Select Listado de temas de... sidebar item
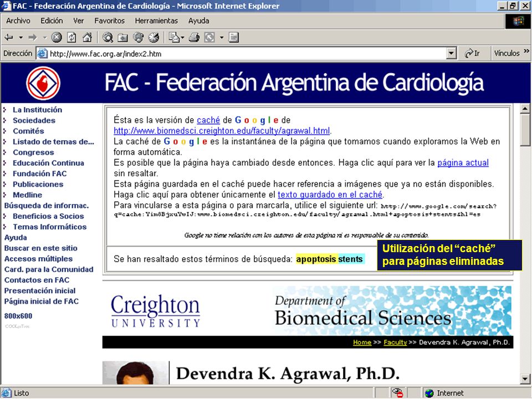The width and height of the screenshot is (532, 399). tap(53, 141)
